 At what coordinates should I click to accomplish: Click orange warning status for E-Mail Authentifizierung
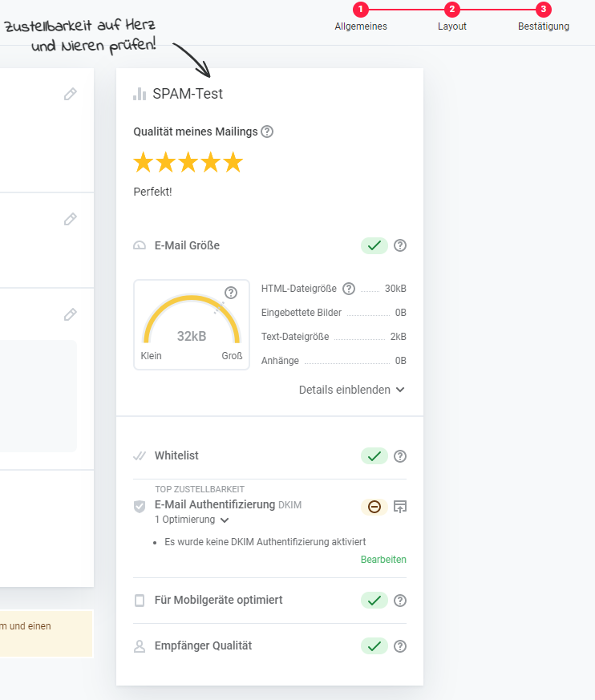(x=374, y=506)
